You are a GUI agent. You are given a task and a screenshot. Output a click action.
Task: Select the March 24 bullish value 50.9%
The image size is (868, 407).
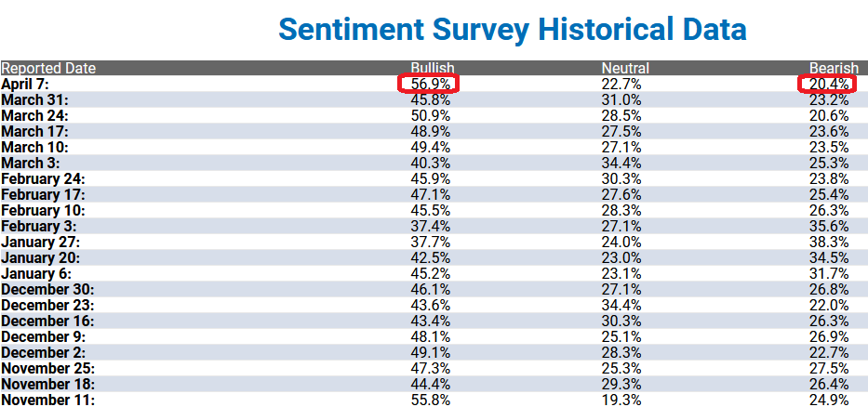pos(430,115)
